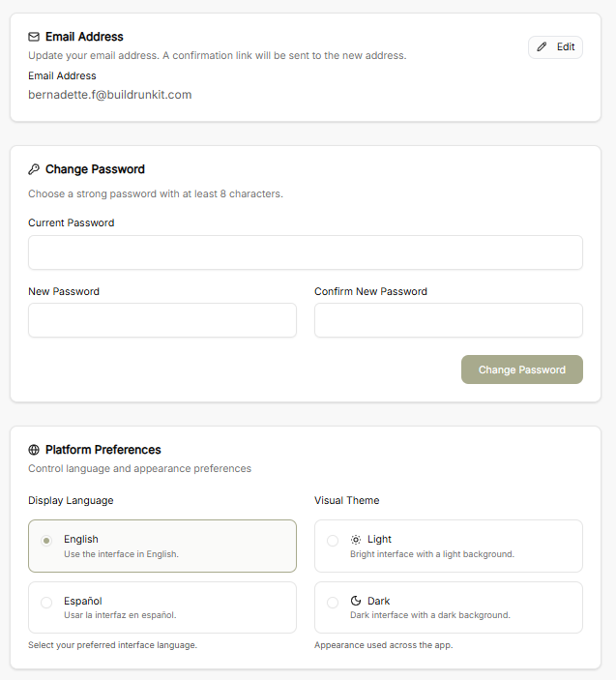
Task: Click the Confirm New Password label
Action: [x=370, y=291]
